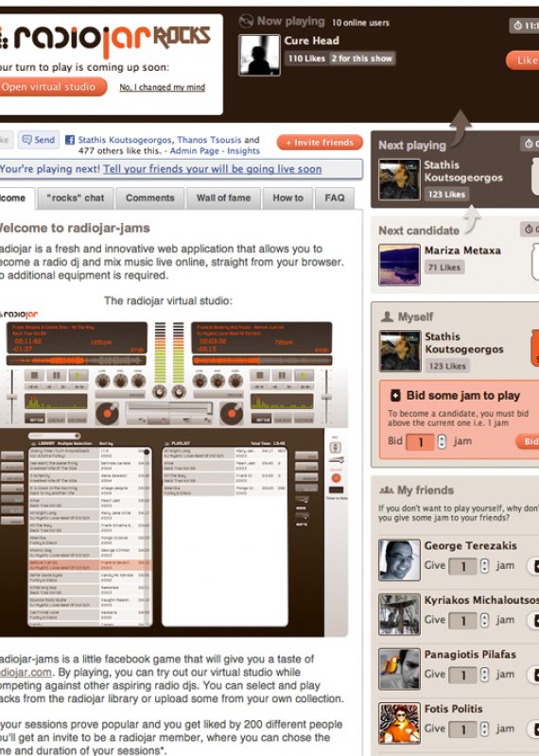Switch to the "rocks" chat tab

[76, 198]
